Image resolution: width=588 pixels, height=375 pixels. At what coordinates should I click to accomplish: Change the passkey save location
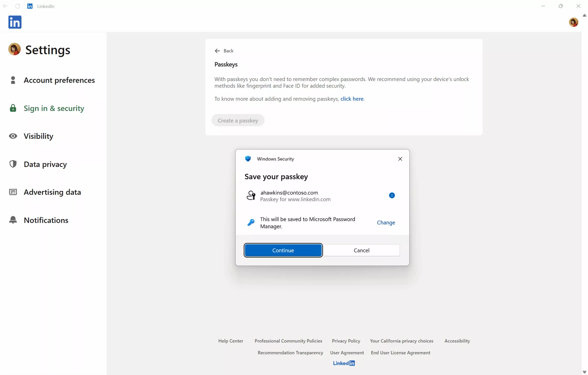click(x=386, y=222)
